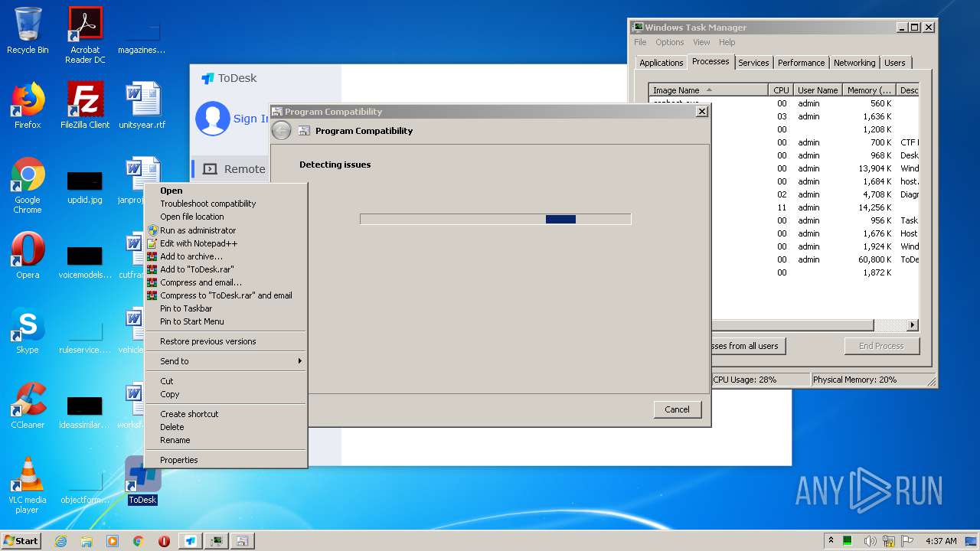
Task: Open Google Chrome desktop shortcut
Action: tap(28, 185)
